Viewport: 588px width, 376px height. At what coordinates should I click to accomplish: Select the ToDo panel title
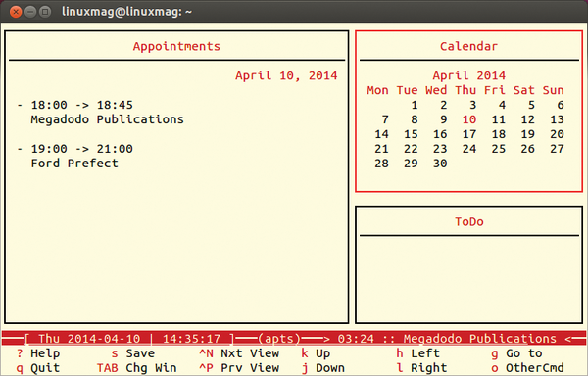pyautogui.click(x=469, y=221)
